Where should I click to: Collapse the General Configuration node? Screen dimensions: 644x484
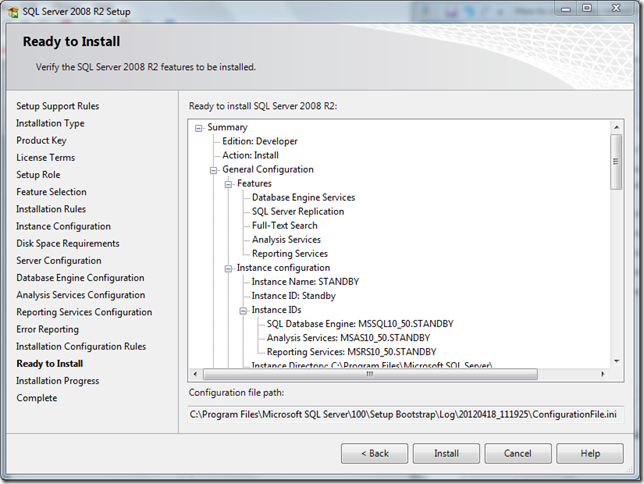pyautogui.click(x=214, y=170)
